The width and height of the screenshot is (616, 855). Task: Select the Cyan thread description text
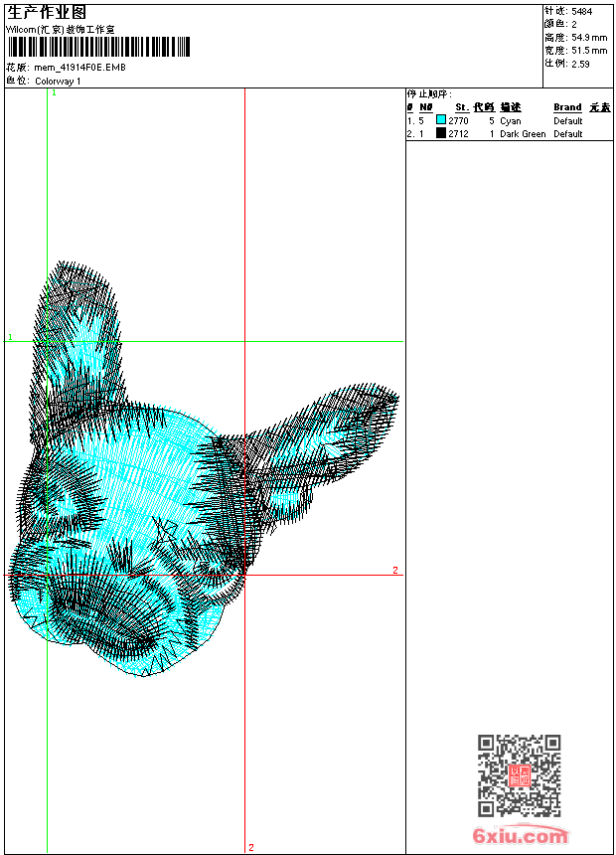pos(510,120)
